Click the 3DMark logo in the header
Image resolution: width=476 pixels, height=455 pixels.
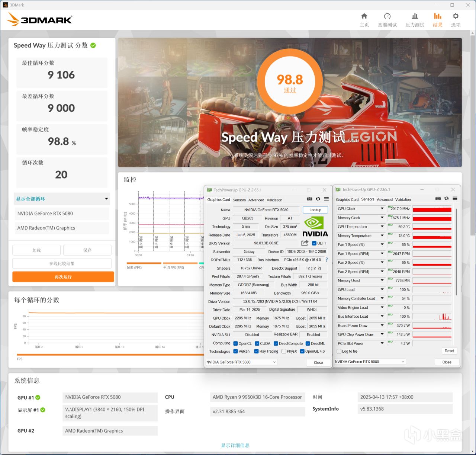40,19
